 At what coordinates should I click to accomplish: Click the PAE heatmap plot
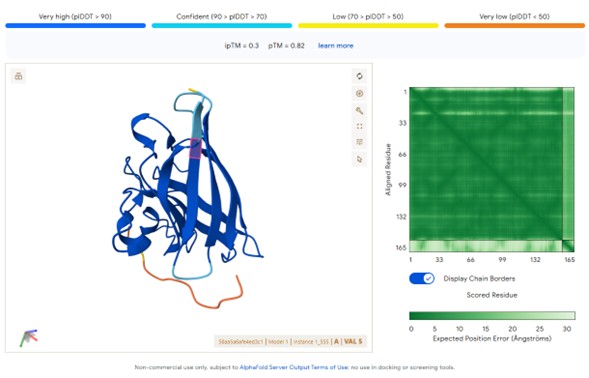click(492, 169)
